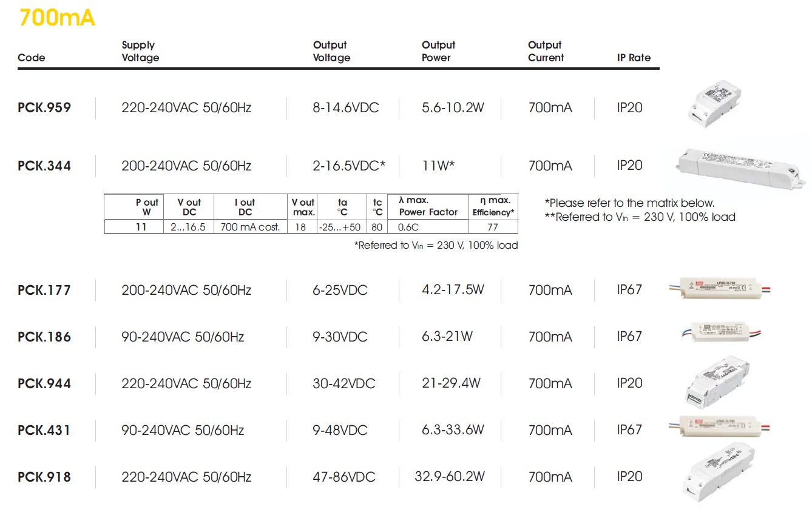Select PCK.918 IP rate IP20
Image resolution: width=812 pixels, height=515 pixels.
pos(629,477)
